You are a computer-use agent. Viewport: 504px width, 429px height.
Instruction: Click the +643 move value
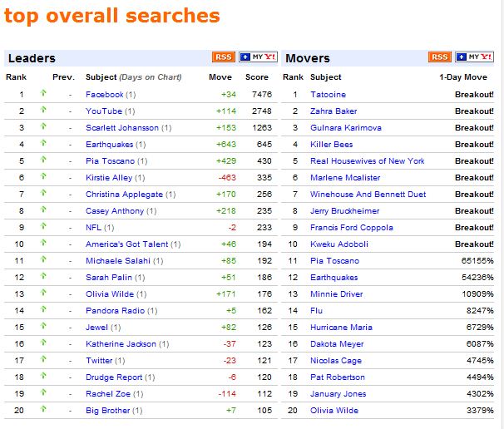tap(226, 145)
